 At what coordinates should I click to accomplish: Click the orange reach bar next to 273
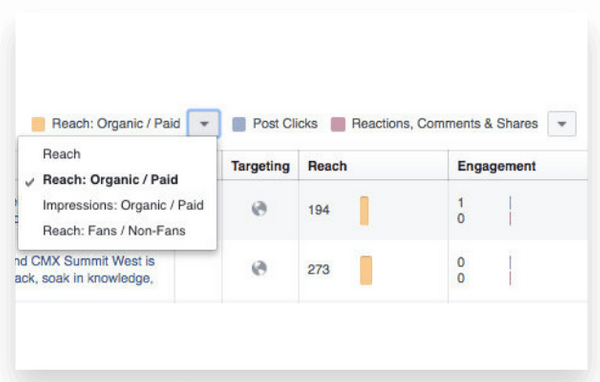coord(366,270)
